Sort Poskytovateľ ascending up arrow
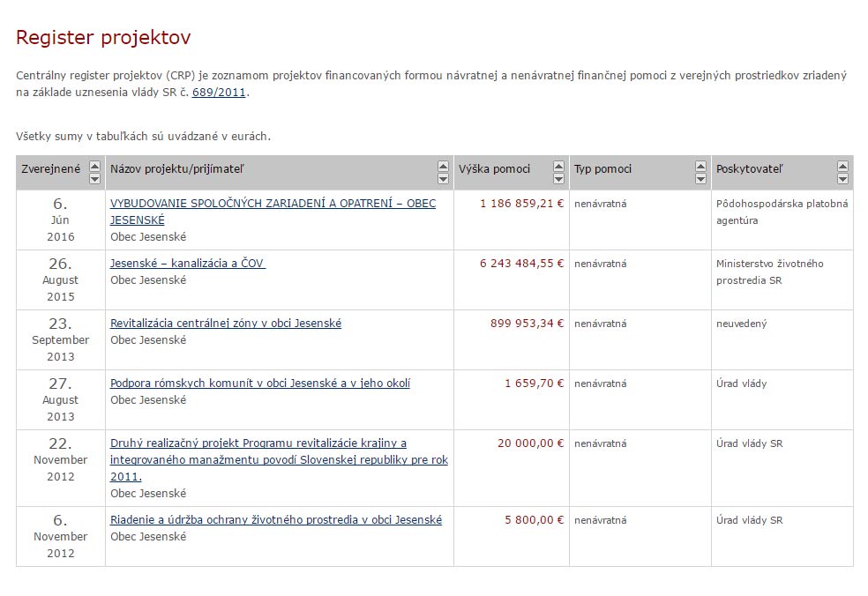868x596 pixels. (x=842, y=166)
